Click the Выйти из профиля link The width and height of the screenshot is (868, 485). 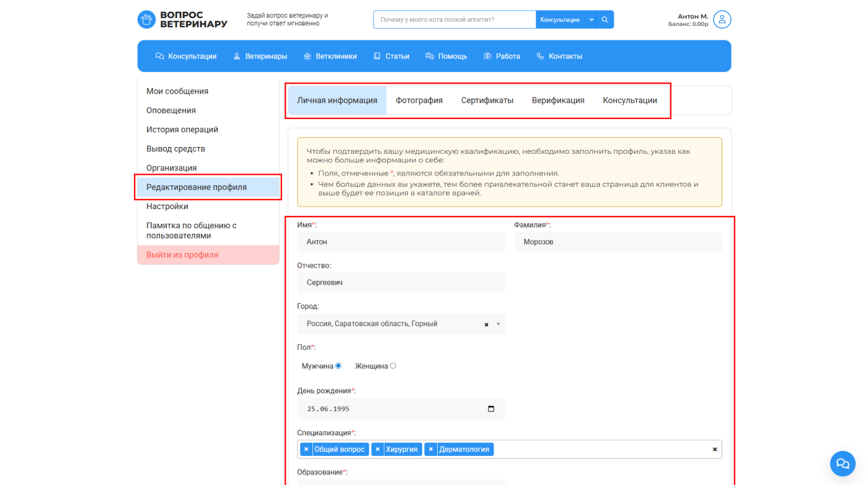[x=182, y=255]
